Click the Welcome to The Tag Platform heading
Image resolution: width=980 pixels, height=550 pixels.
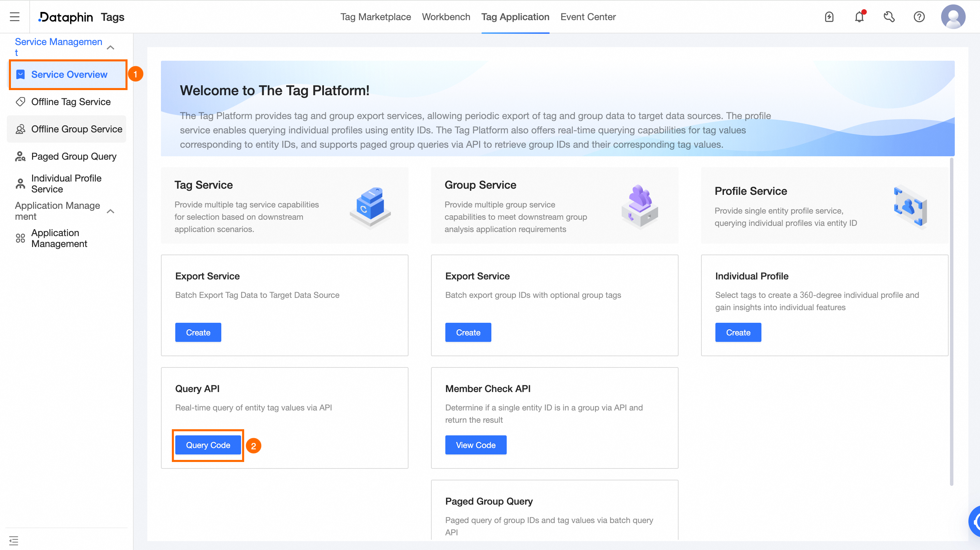[274, 90]
